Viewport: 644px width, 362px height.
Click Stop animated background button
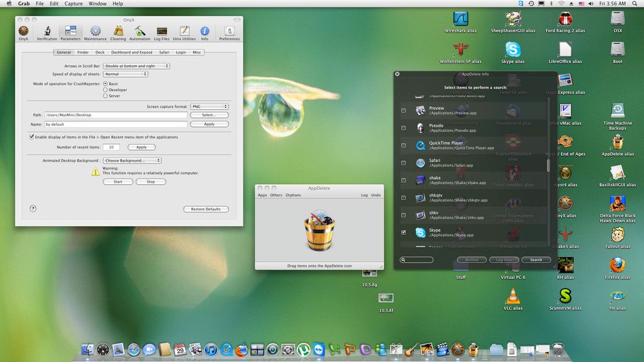click(x=151, y=182)
